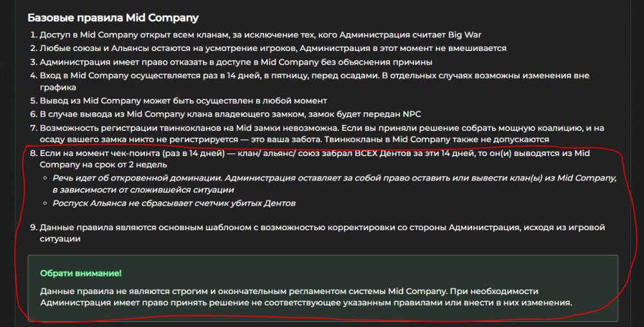Screen dimensions: 644x327
Task: Click the notice paragraph below "Обрати внимание!"
Action: click(306, 297)
